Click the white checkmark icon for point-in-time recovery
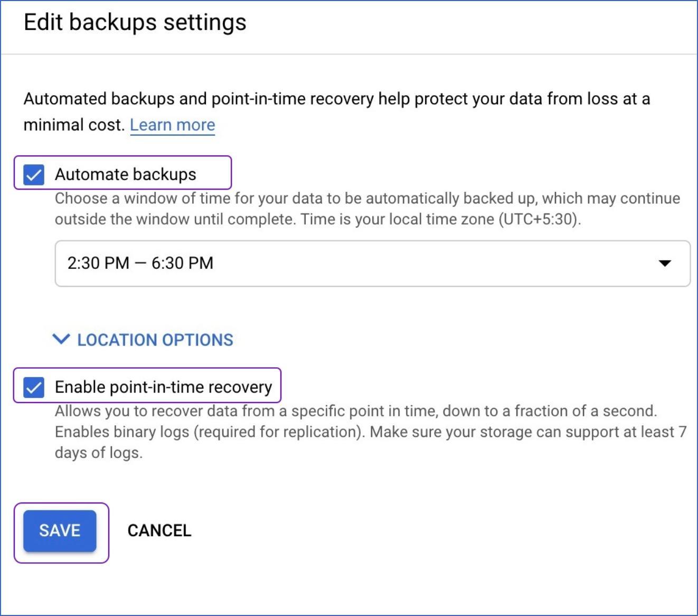This screenshot has height=616, width=698. (x=34, y=388)
